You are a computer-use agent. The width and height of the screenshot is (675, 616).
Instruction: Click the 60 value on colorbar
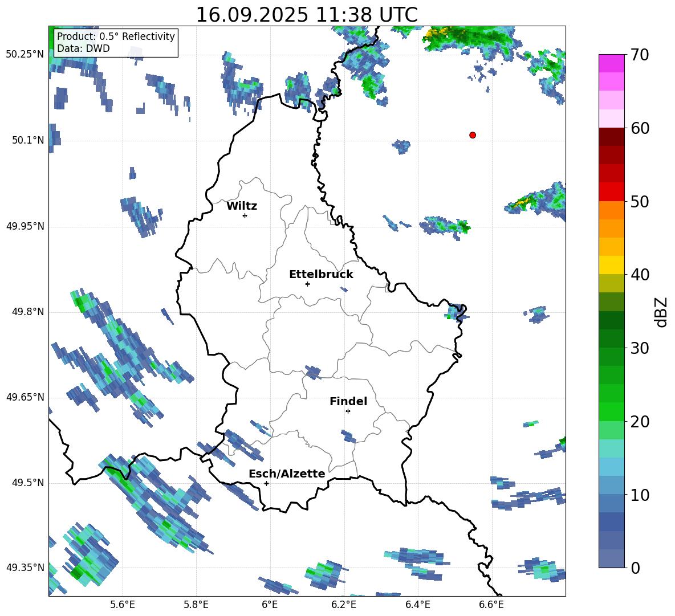coord(640,128)
